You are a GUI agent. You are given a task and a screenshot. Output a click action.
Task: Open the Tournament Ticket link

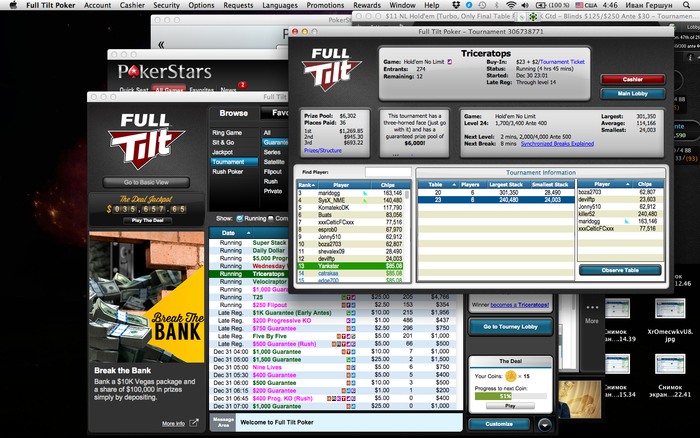coord(562,62)
